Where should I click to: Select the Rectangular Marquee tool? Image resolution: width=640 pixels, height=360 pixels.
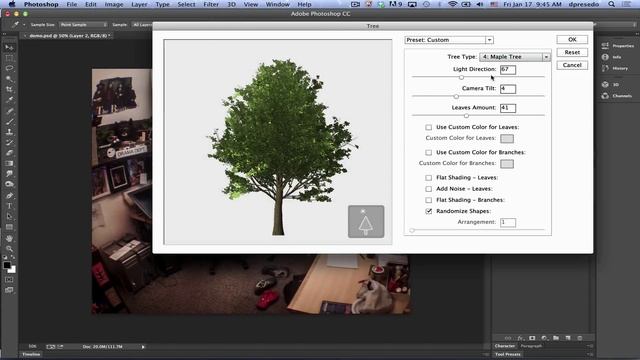tap(9, 58)
